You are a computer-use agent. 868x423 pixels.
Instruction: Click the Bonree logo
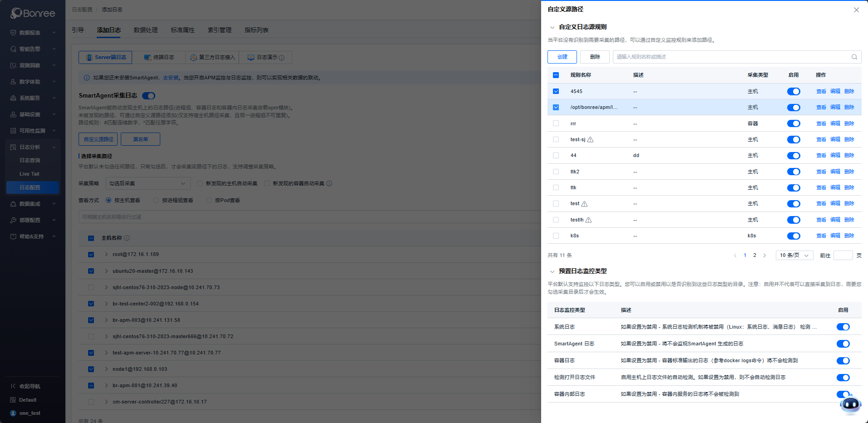click(33, 13)
